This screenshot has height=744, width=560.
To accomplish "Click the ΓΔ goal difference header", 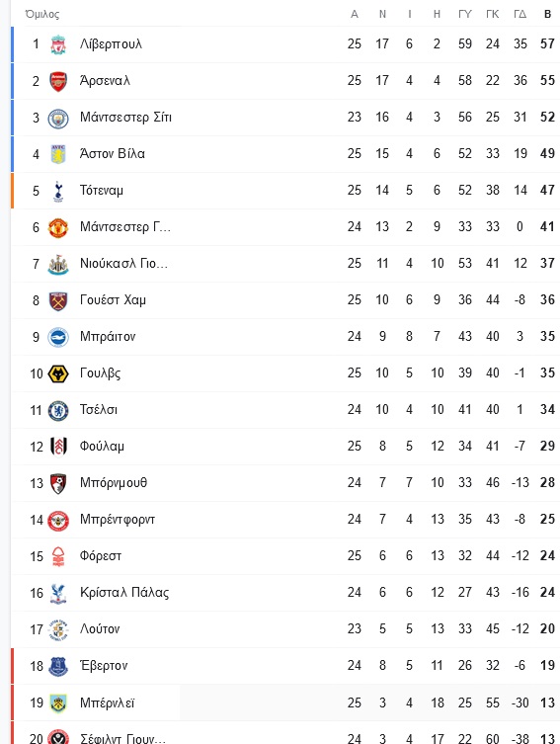I will coord(520,14).
